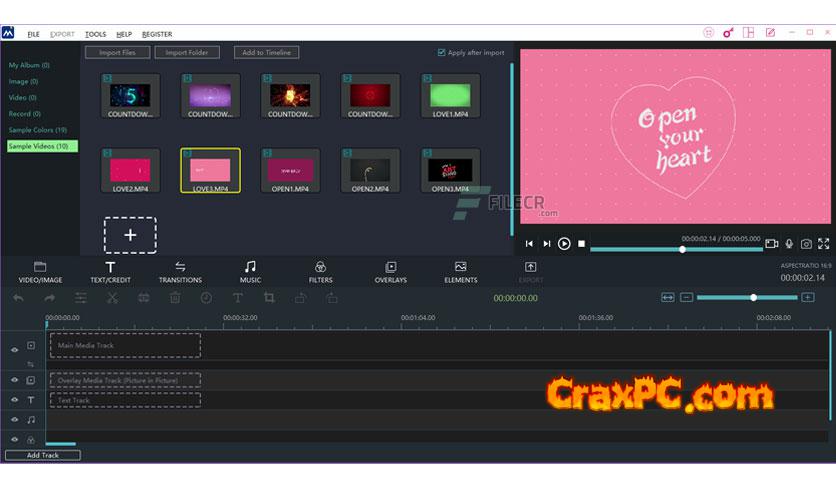Select Record (0) category
This screenshot has height=484, width=836.
[x=25, y=114]
